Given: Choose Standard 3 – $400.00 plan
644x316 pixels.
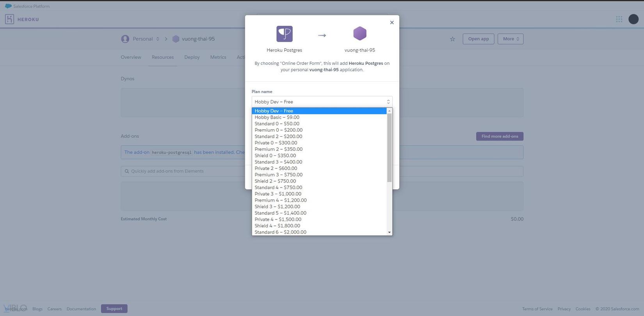Looking at the screenshot, I should [319, 162].
